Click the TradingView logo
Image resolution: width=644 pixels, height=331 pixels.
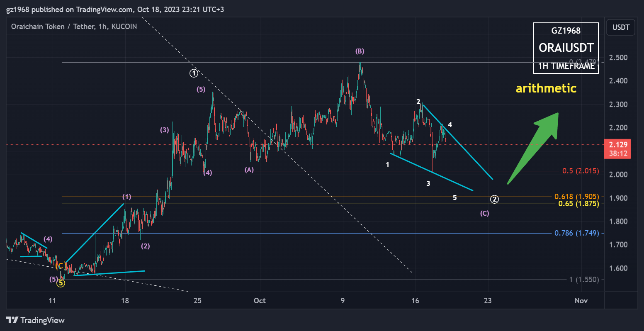[35, 320]
